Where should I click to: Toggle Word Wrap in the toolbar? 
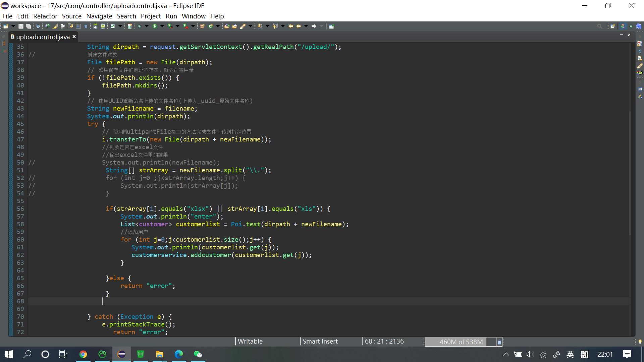[x=70, y=26]
